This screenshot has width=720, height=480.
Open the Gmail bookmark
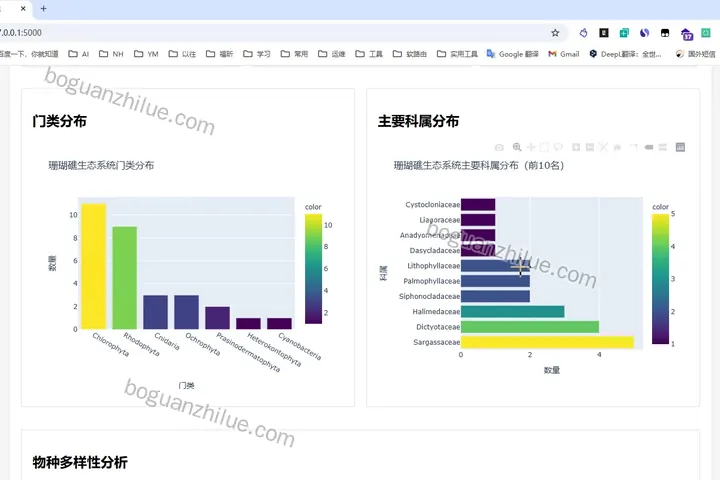tap(564, 54)
